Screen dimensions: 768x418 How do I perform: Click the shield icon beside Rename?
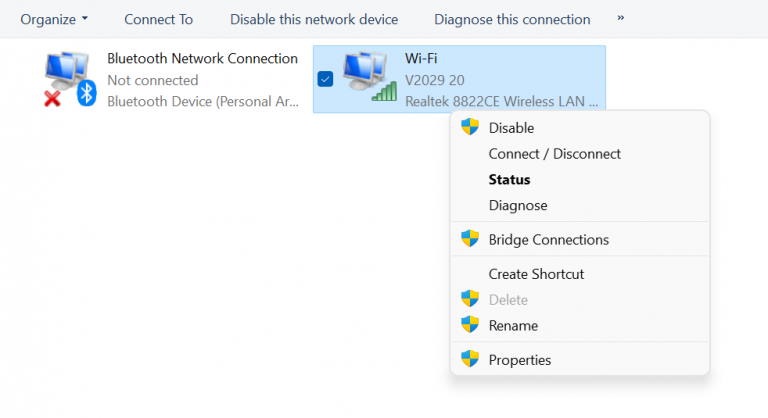470,324
